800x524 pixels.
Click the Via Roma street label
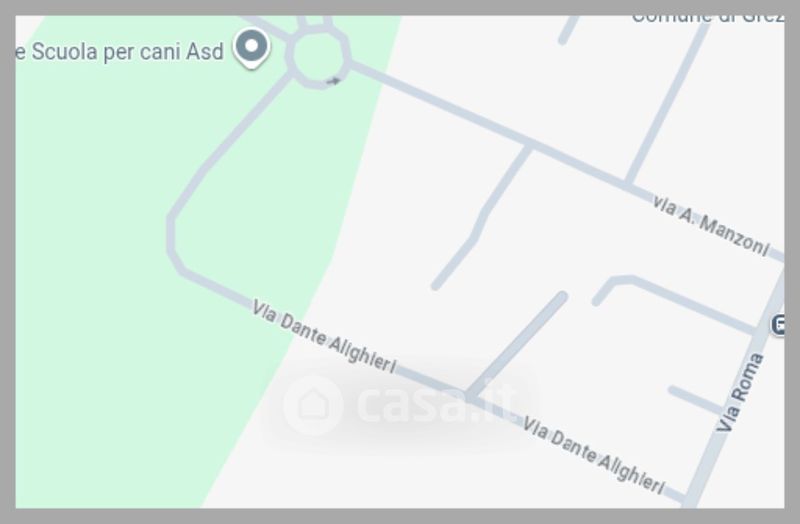[739, 392]
